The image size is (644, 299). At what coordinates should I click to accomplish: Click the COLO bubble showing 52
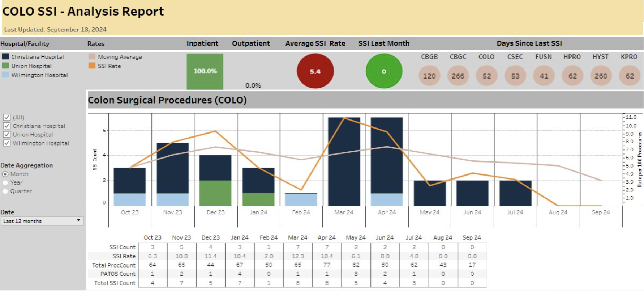486,76
